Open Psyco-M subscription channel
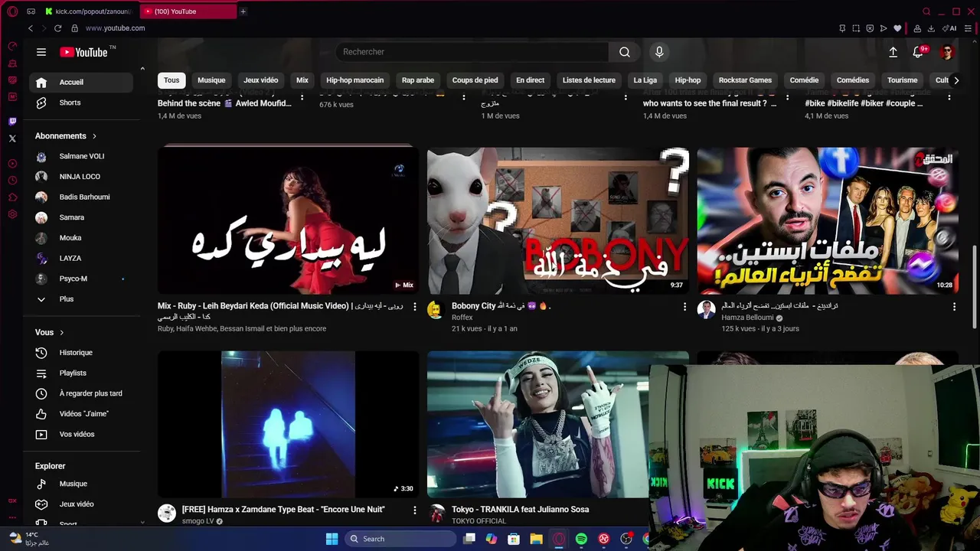The width and height of the screenshot is (980, 551). (x=81, y=279)
